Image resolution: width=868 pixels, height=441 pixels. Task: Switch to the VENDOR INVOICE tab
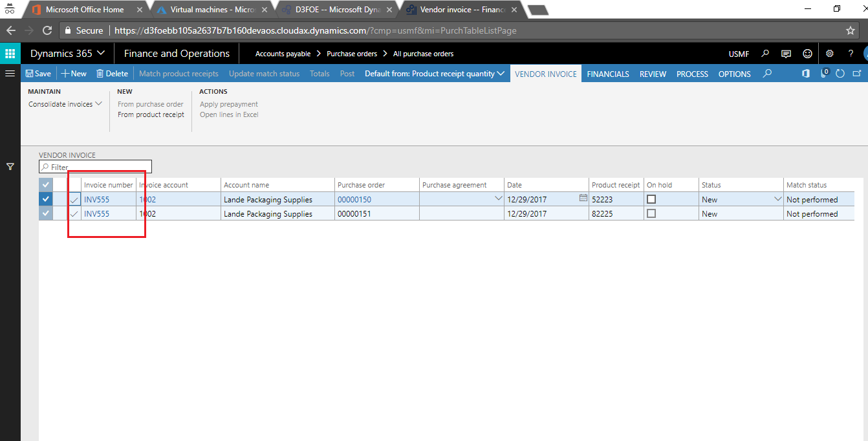tap(546, 74)
